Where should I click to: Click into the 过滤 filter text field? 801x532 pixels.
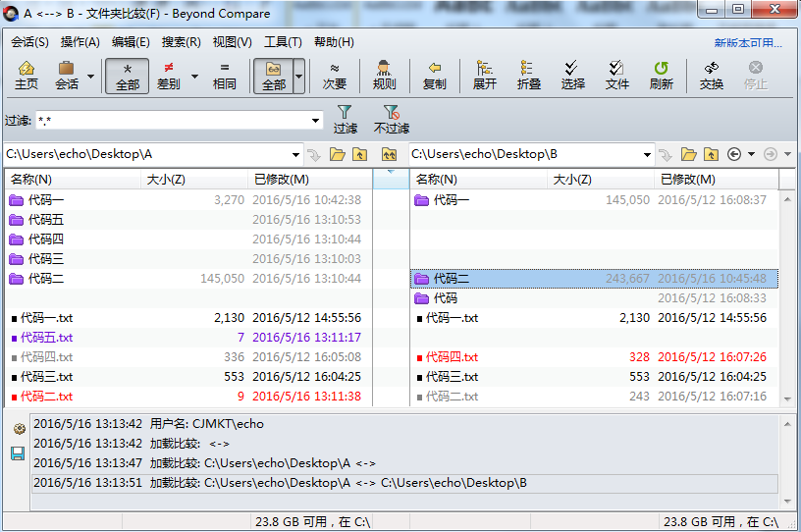pyautogui.click(x=172, y=121)
